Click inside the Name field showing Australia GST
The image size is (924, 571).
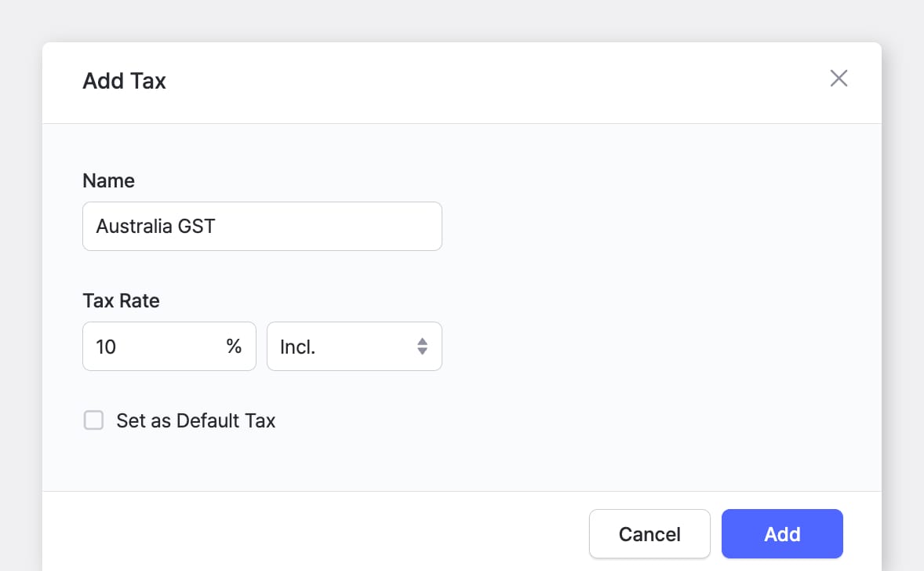point(262,226)
